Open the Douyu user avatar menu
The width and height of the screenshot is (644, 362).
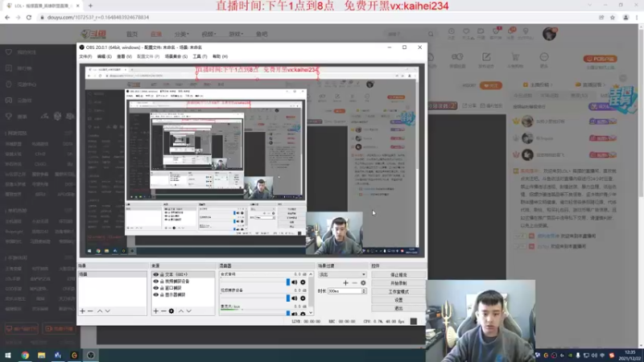coord(550,34)
